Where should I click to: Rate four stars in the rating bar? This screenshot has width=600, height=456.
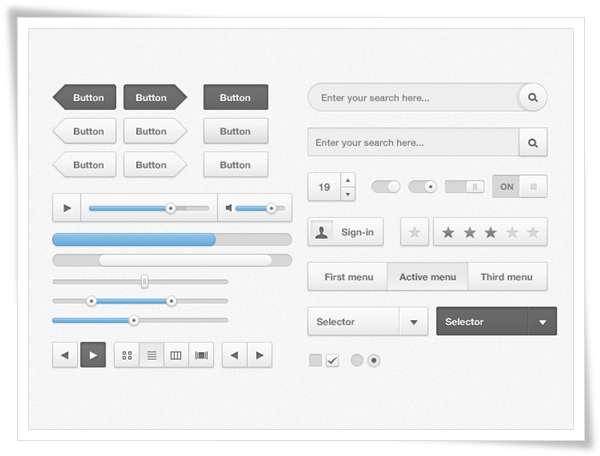tap(512, 232)
